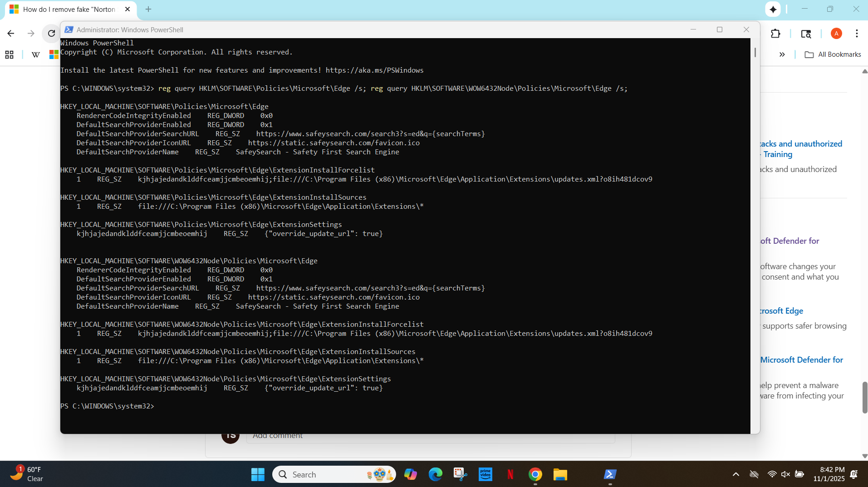Click the browser window restore button
This screenshot has width=868, height=487.
(x=830, y=9)
